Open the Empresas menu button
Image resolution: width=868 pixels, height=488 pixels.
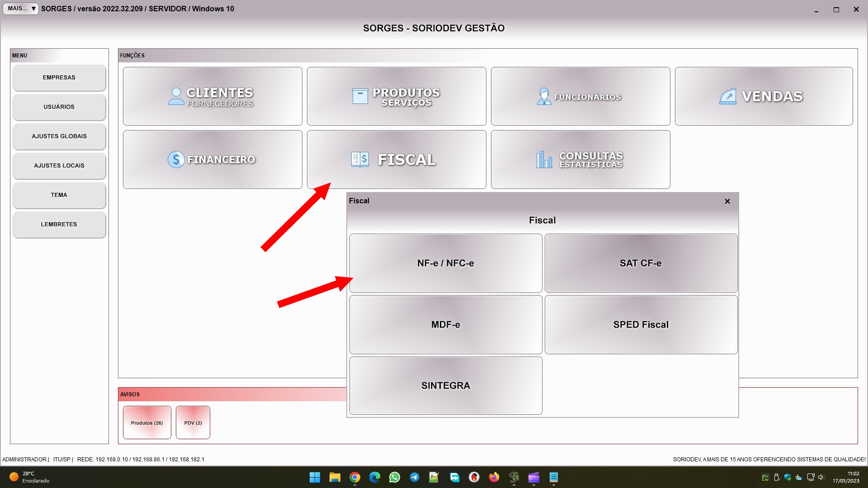point(59,78)
